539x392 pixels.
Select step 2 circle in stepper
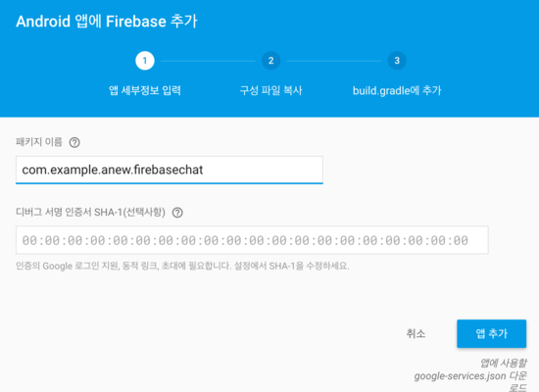click(270, 61)
